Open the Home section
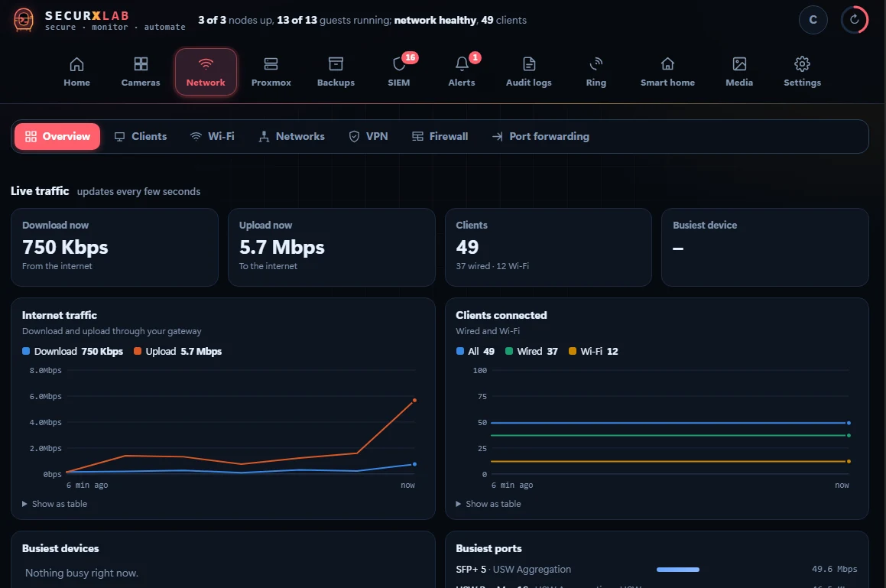Image resolution: width=886 pixels, height=588 pixels. coord(77,72)
